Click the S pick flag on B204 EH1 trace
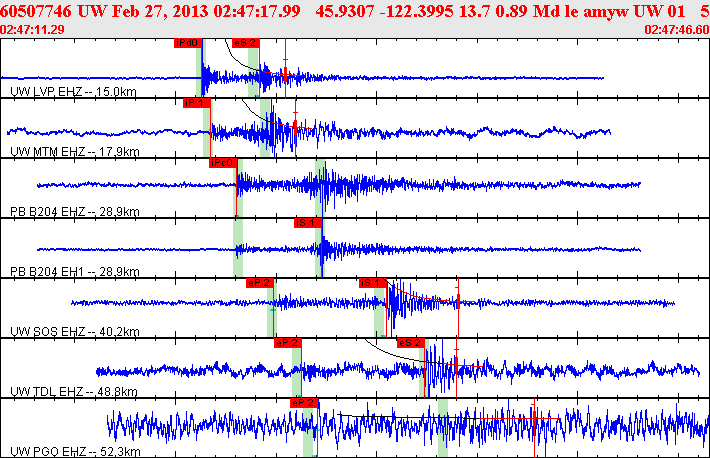This screenshot has height=458, width=710. 306,223
